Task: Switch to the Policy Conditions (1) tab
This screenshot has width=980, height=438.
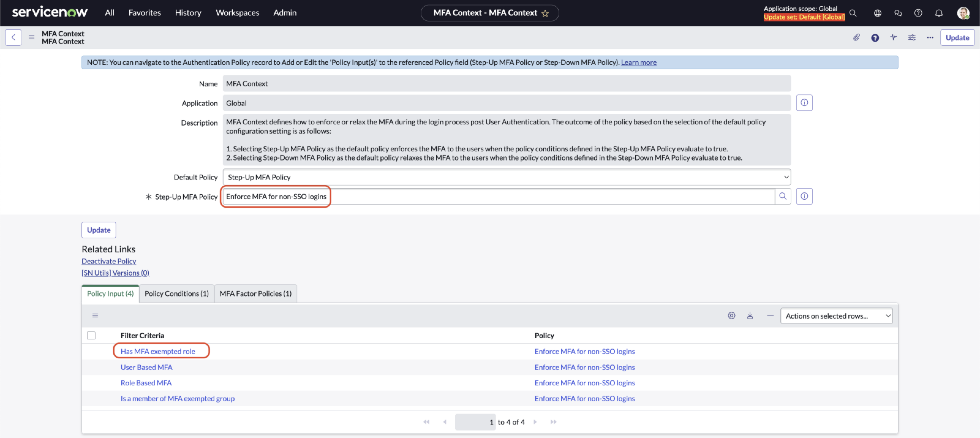Action: click(176, 293)
